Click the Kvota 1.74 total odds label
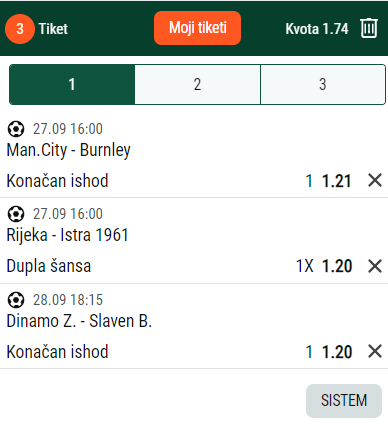The image size is (388, 424). [317, 29]
